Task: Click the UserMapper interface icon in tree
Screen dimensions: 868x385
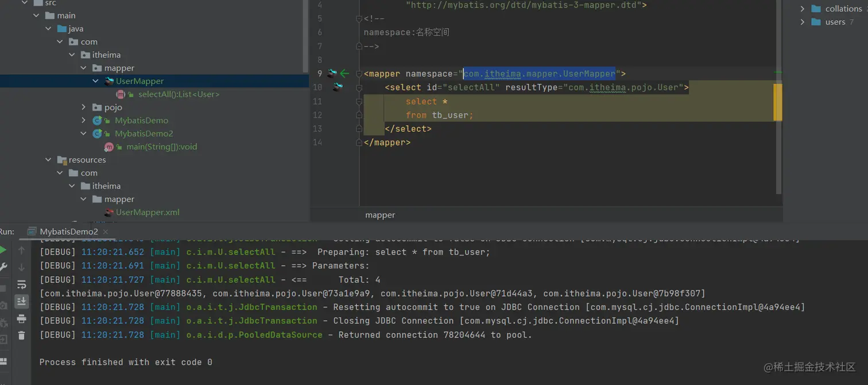Action: point(109,81)
